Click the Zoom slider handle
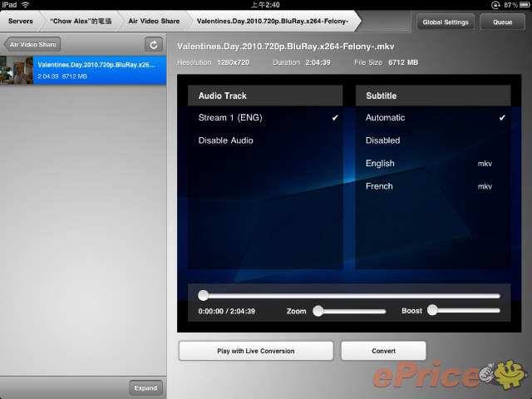Viewport: 532px width, 399px height. (x=318, y=311)
